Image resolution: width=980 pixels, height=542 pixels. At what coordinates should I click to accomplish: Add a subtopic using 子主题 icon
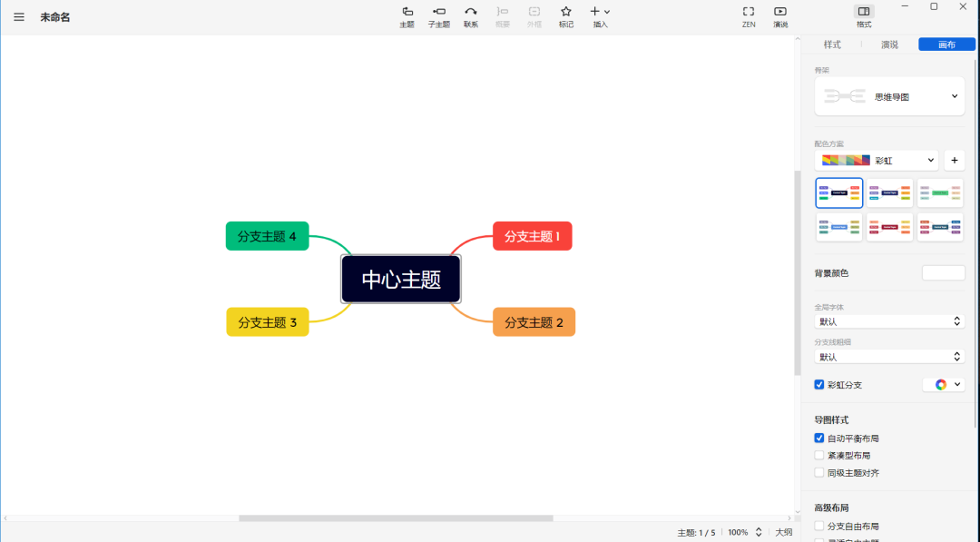click(x=439, y=16)
